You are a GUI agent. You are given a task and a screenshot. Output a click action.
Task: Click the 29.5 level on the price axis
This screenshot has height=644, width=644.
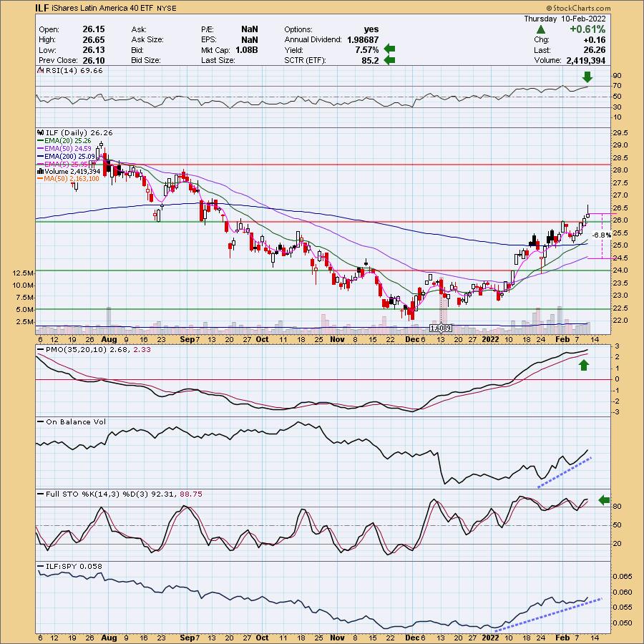coord(620,132)
